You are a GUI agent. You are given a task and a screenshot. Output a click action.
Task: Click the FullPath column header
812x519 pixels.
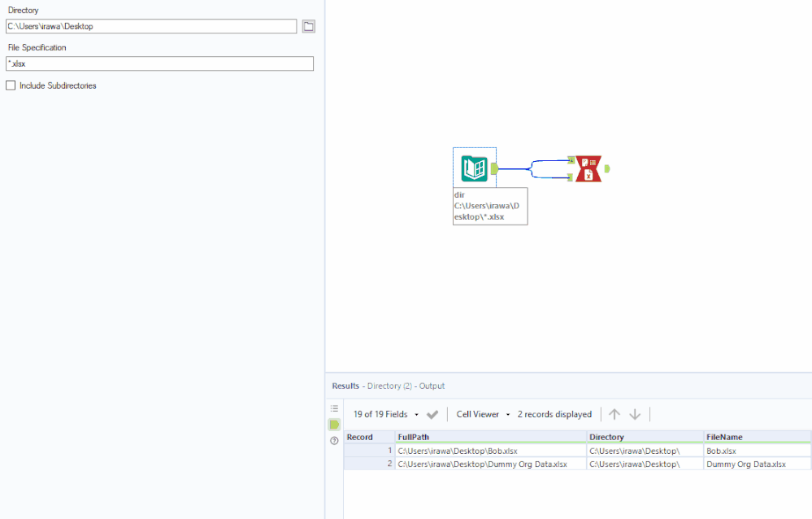pos(491,437)
